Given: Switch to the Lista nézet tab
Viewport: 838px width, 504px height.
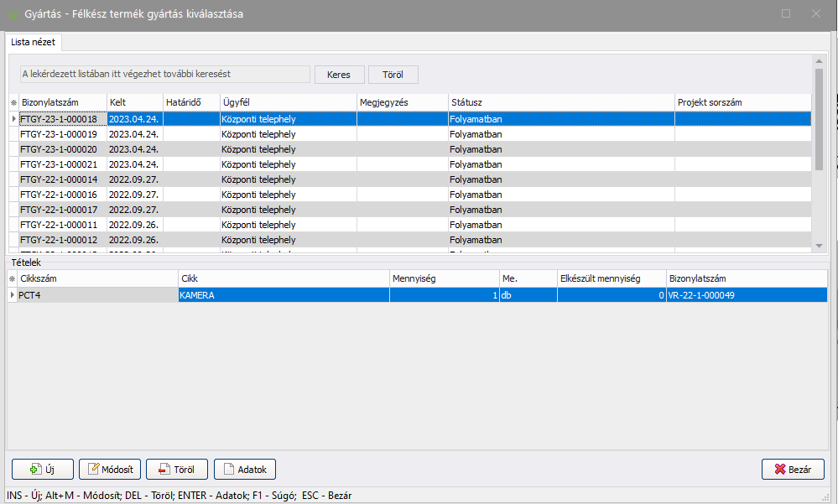Looking at the screenshot, I should pyautogui.click(x=33, y=41).
